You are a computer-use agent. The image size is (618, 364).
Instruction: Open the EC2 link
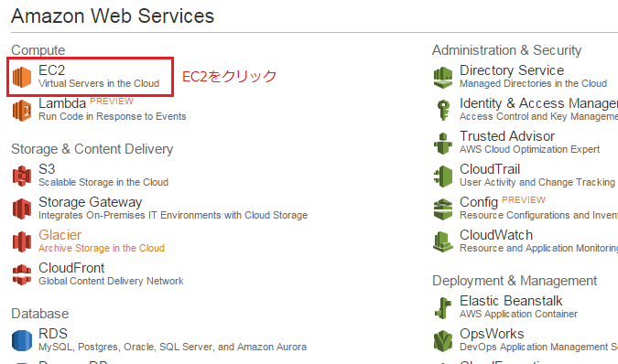pos(51,70)
